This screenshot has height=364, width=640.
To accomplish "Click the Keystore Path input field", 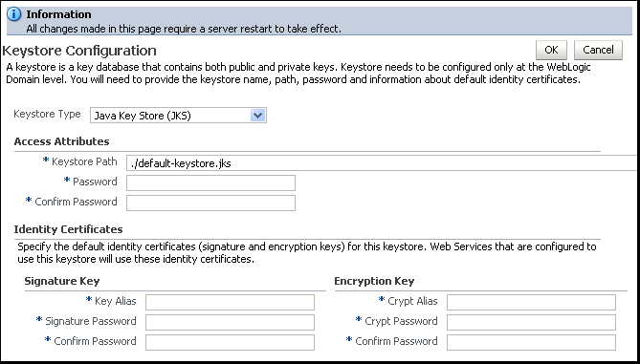I will (383, 163).
